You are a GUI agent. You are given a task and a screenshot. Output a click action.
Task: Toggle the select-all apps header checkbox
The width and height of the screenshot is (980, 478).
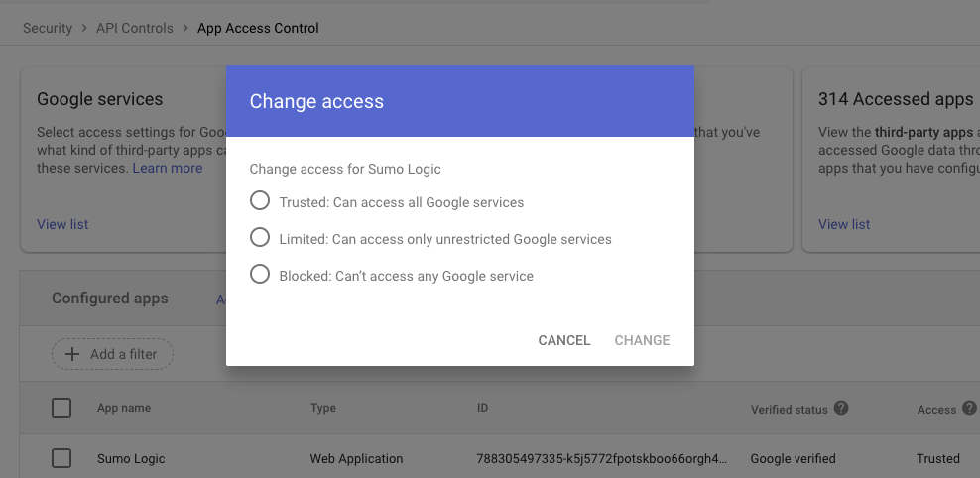pyautogui.click(x=61, y=408)
